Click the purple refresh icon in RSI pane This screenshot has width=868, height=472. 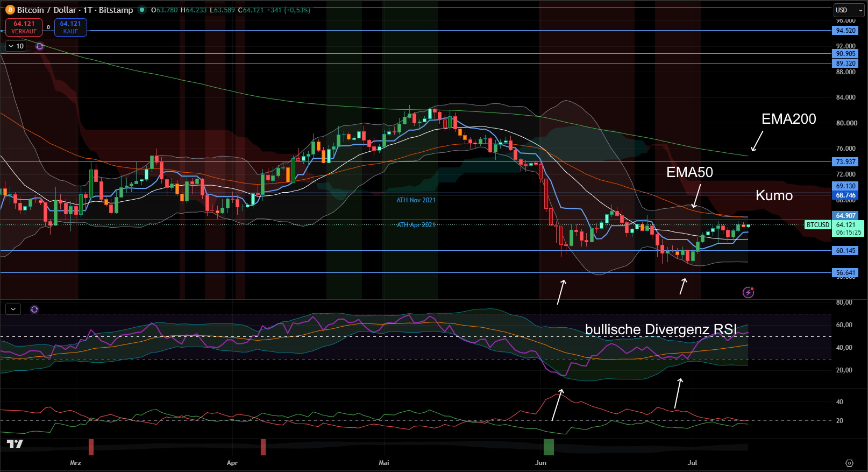point(34,309)
